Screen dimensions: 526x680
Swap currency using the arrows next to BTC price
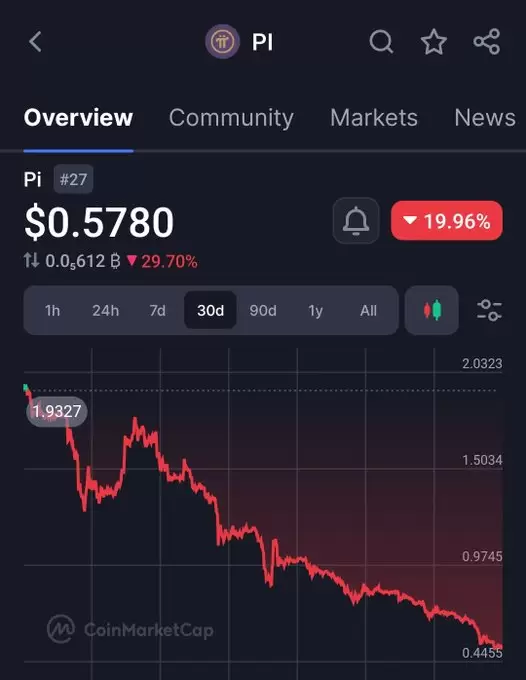[31, 261]
